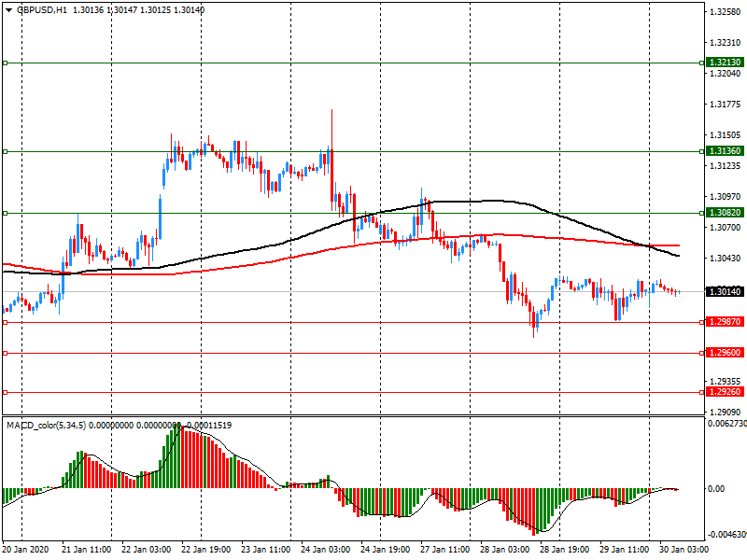Select left handle of 1.30820 line
747x560 pixels.
(x=5, y=213)
